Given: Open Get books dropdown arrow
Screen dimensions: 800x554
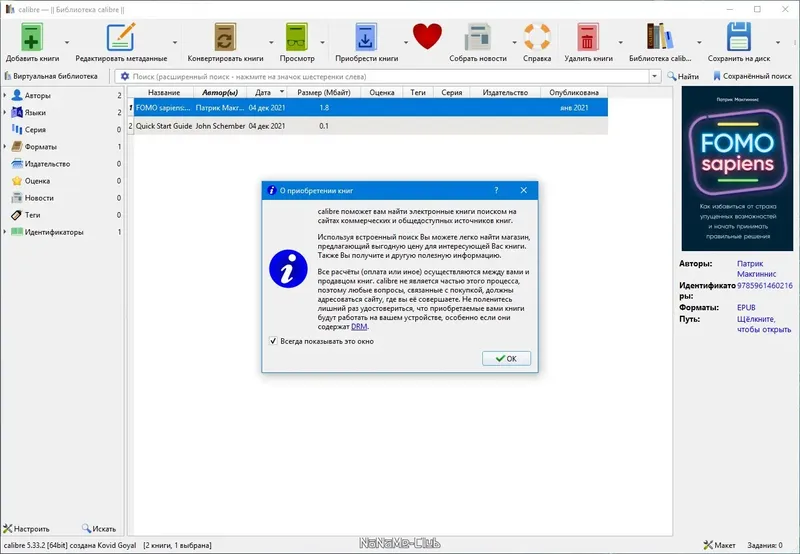Looking at the screenshot, I should (x=406, y=42).
